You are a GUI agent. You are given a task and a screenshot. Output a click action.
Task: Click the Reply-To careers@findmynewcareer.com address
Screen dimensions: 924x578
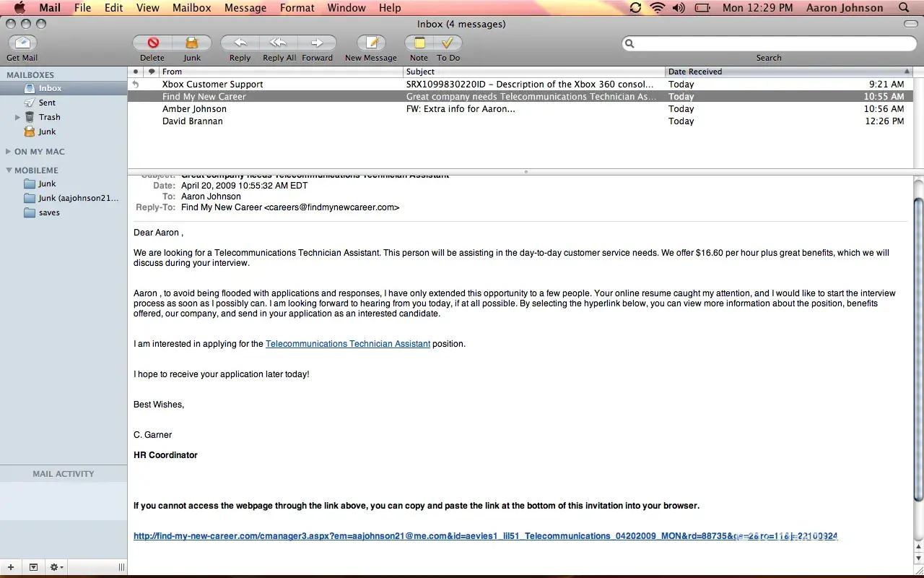pyautogui.click(x=331, y=207)
